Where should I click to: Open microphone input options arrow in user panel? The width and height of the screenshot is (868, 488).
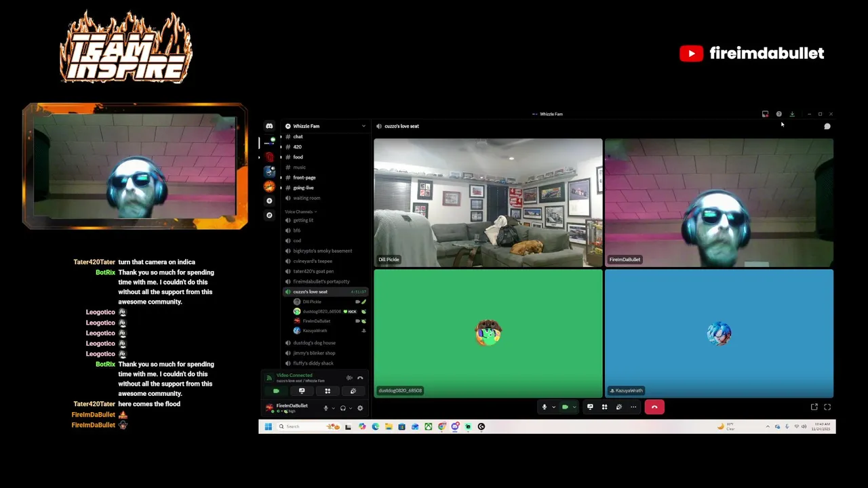point(334,408)
